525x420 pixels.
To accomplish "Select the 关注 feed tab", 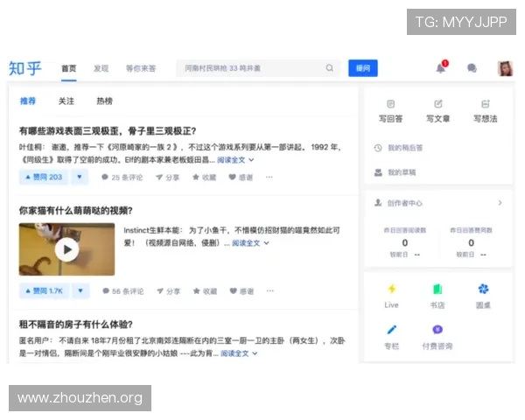I will coord(66,101).
